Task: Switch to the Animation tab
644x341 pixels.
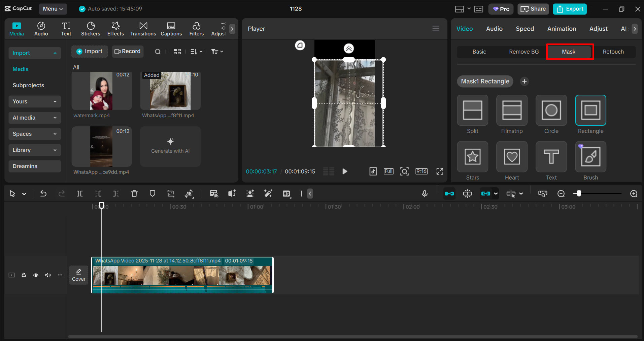Action: pyautogui.click(x=561, y=29)
